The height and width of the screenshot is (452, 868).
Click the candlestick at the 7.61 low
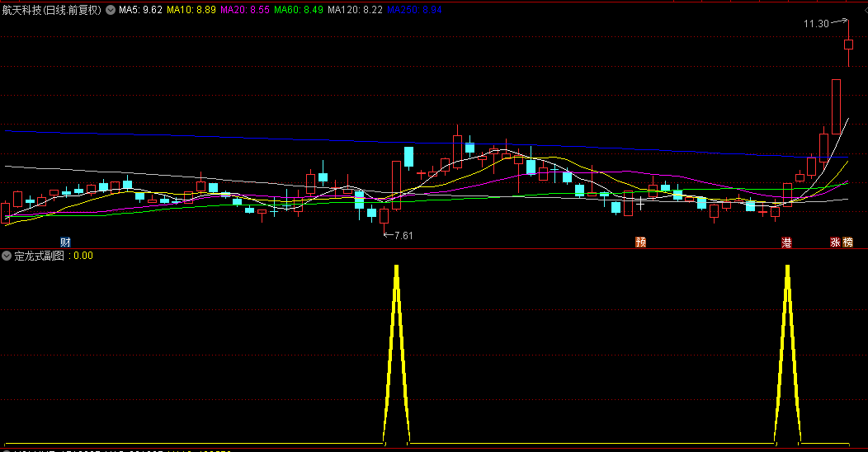pos(384,216)
